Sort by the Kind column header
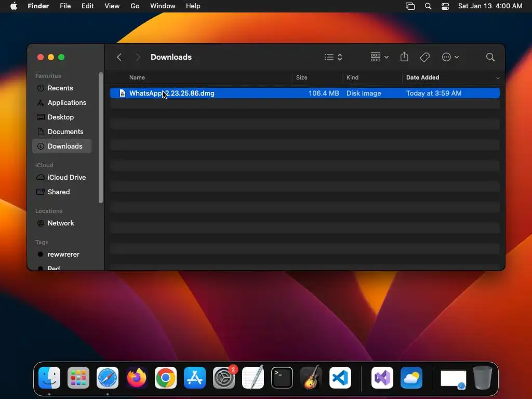 352,77
